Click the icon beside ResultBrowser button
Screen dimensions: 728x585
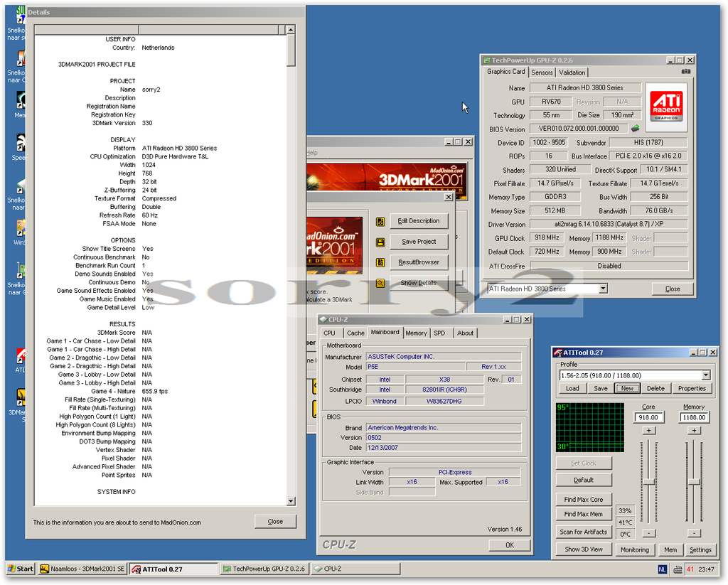tap(380, 262)
